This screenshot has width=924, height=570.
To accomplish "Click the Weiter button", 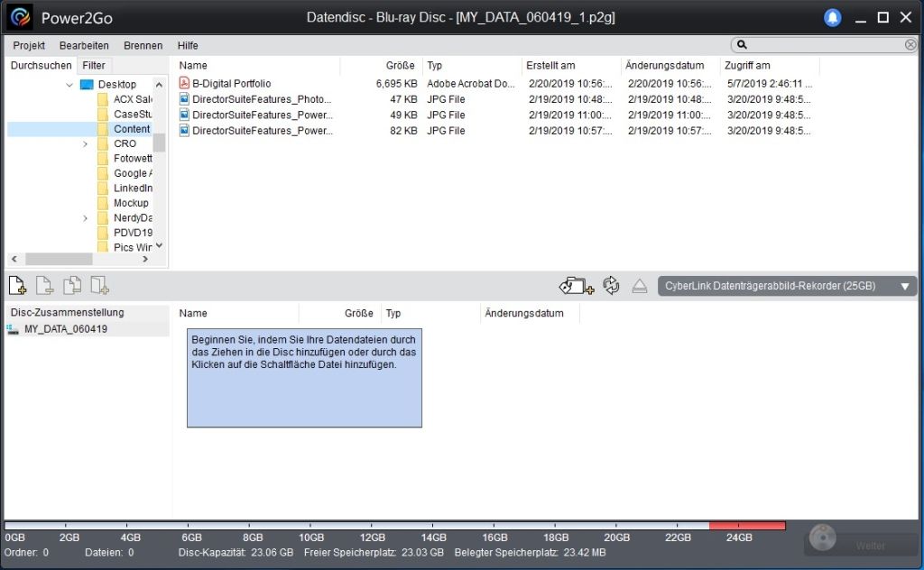I will pos(859,544).
